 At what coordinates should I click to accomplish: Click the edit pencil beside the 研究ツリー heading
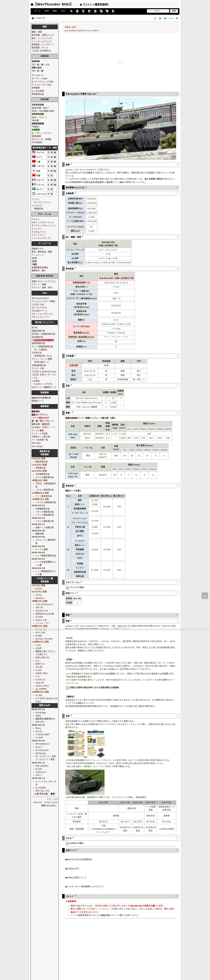click(x=77, y=593)
